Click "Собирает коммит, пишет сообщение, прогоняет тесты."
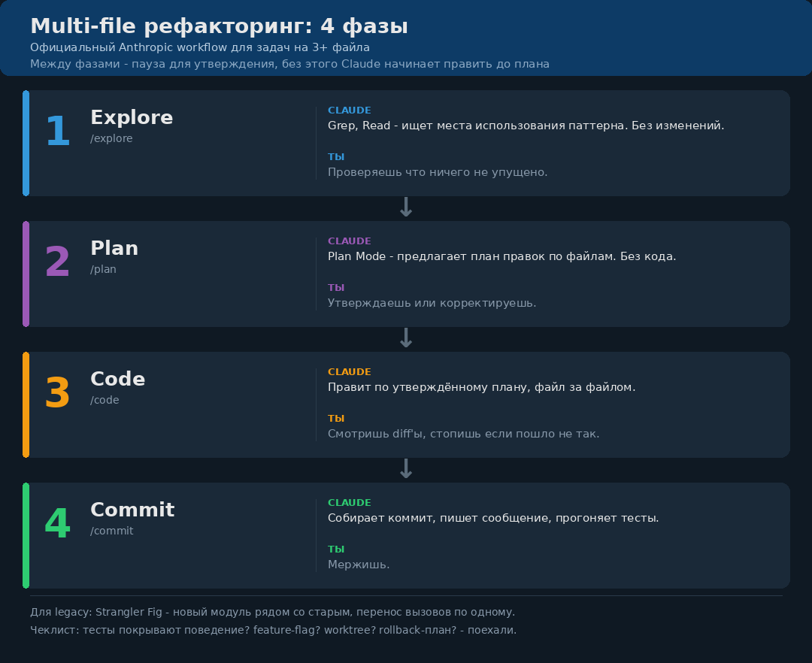Image resolution: width=812 pixels, height=663 pixels. coord(493,518)
